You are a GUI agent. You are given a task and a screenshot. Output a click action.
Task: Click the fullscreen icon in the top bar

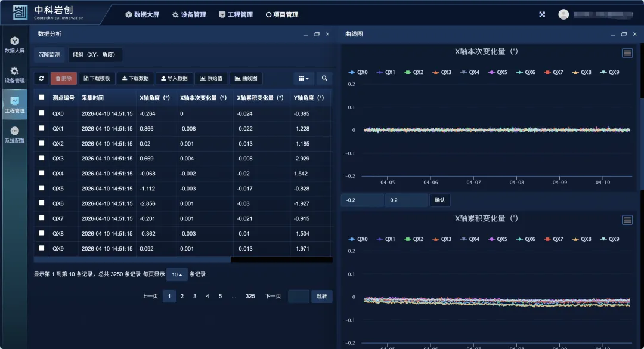coord(542,14)
